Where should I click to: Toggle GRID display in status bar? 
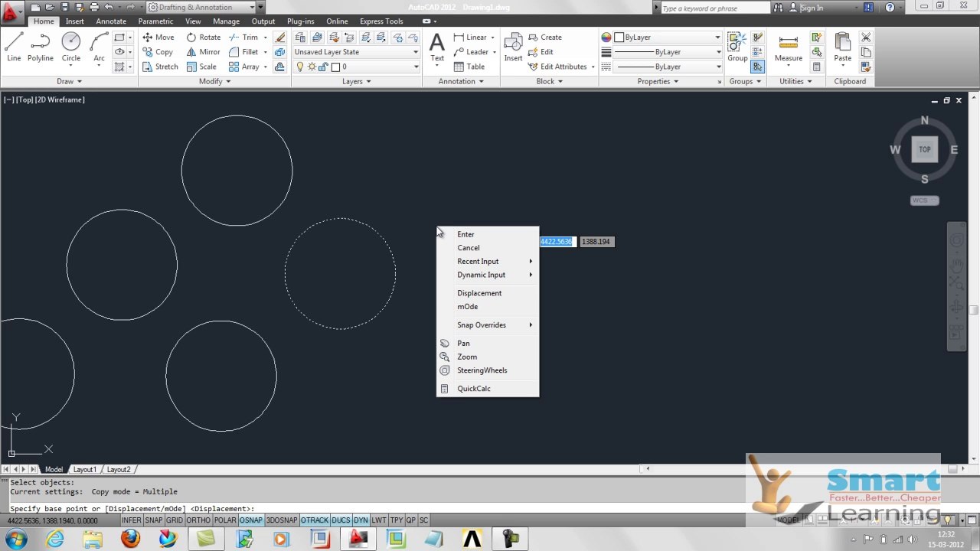click(175, 520)
